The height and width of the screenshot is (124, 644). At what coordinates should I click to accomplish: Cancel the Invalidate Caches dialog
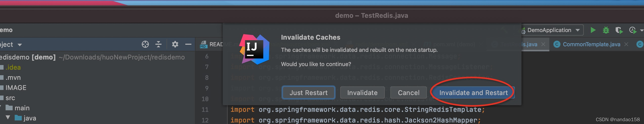[409, 93]
